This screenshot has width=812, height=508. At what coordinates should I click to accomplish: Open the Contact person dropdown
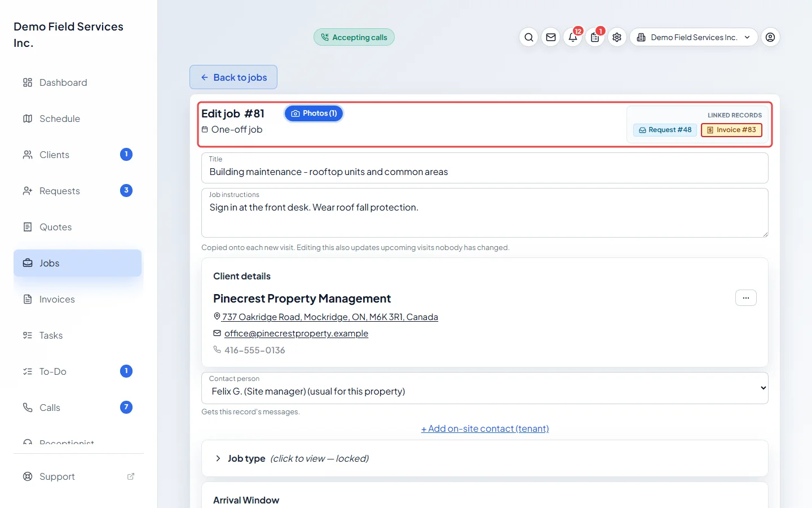tap(485, 388)
